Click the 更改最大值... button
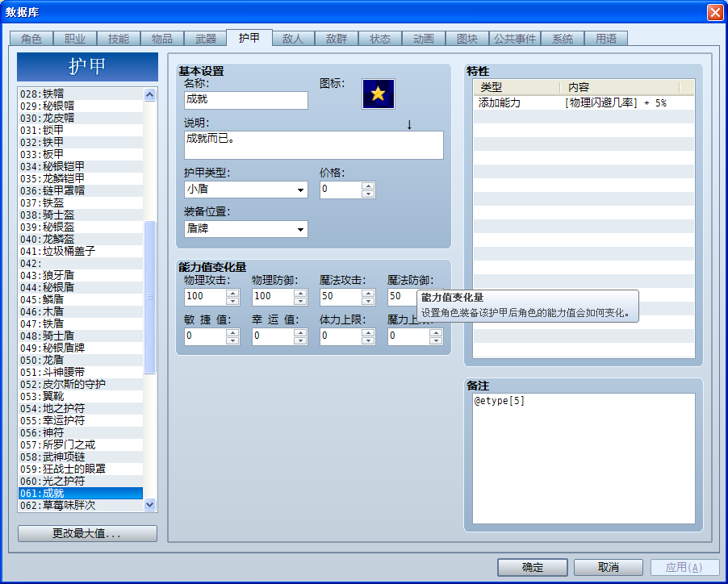The height and width of the screenshot is (584, 728). [87, 533]
